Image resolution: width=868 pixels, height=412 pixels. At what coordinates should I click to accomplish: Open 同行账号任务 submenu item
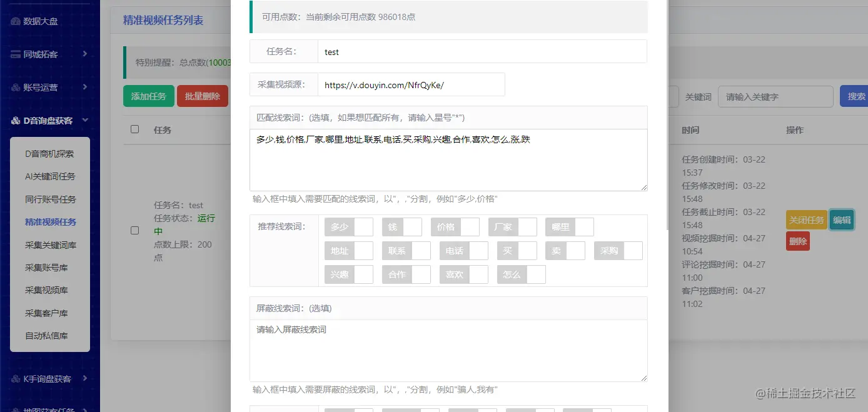pyautogui.click(x=49, y=199)
